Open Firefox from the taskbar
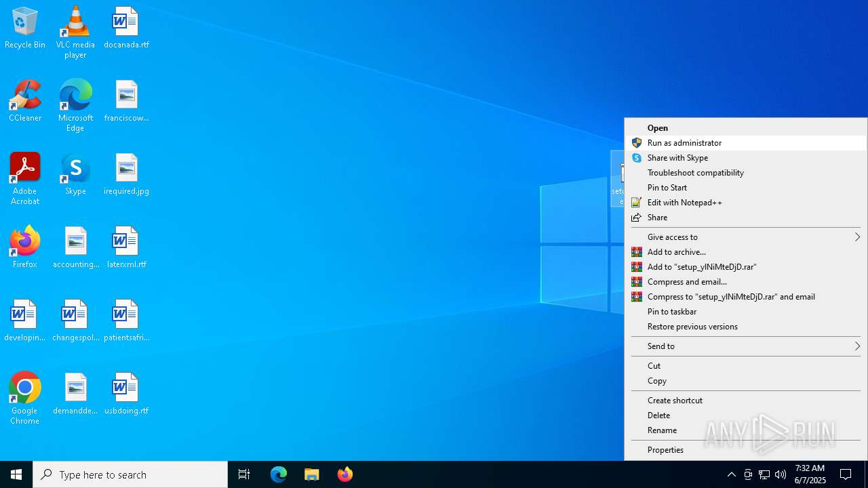The width and height of the screenshot is (868, 488). [x=344, y=474]
